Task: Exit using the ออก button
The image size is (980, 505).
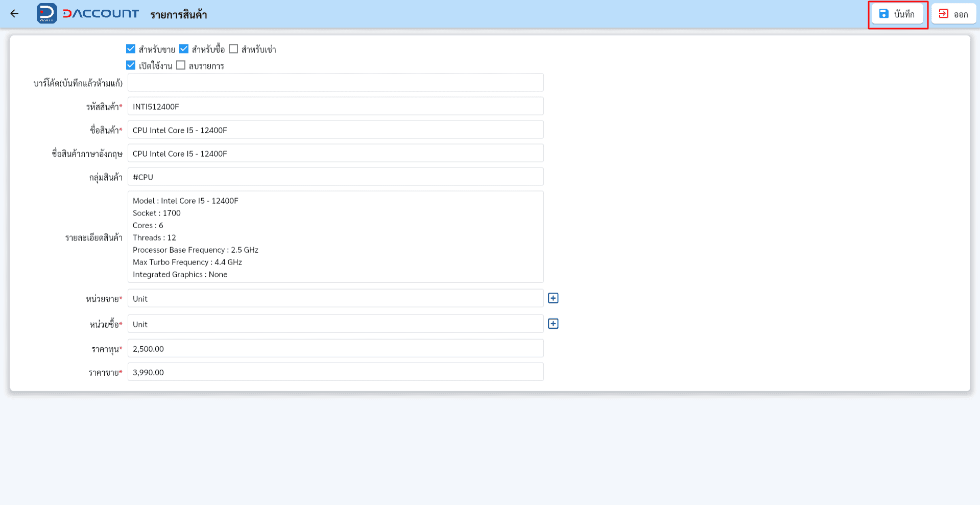Action: [x=953, y=14]
